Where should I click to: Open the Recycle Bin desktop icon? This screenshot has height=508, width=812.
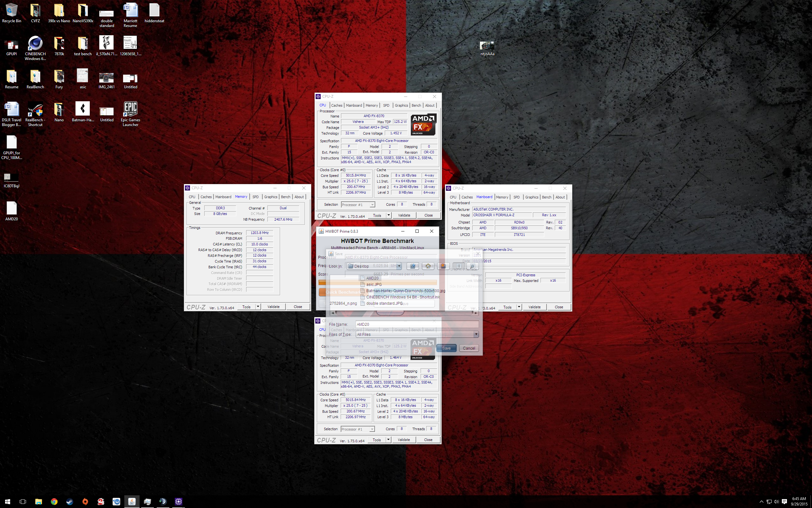point(12,13)
